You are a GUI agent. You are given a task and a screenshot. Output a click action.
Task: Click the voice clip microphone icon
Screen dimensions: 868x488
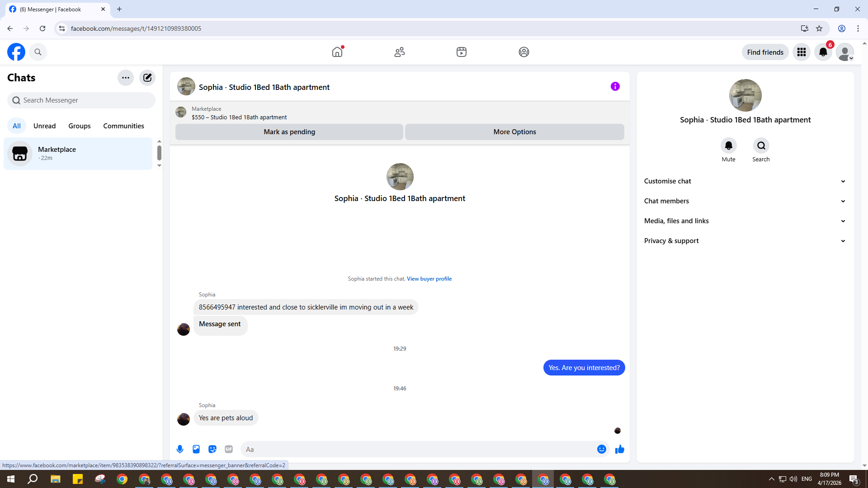point(180,449)
